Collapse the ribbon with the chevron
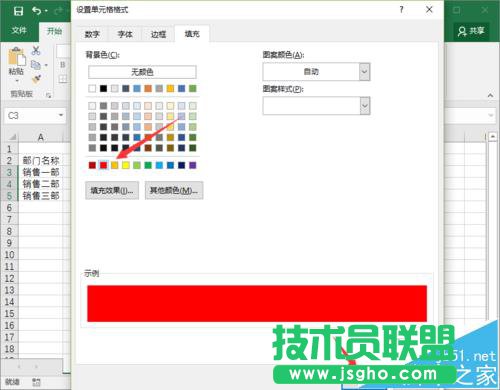The height and width of the screenshot is (390, 500). pos(490,95)
